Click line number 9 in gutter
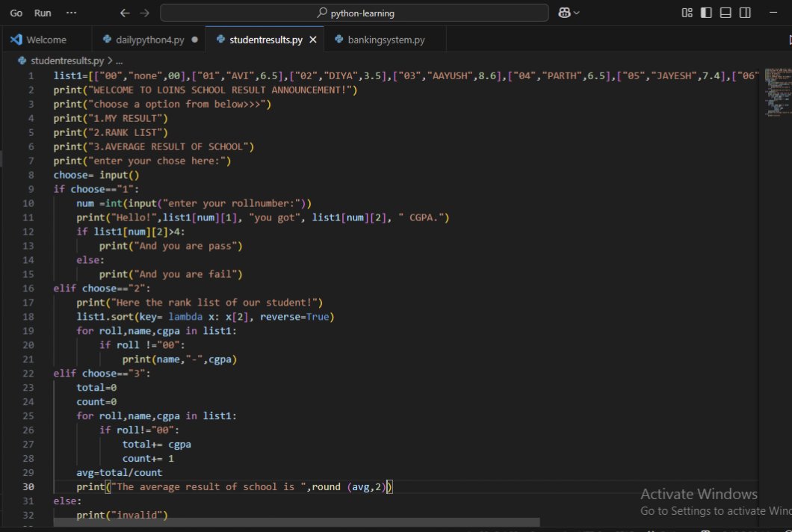The height and width of the screenshot is (532, 792). (x=31, y=189)
